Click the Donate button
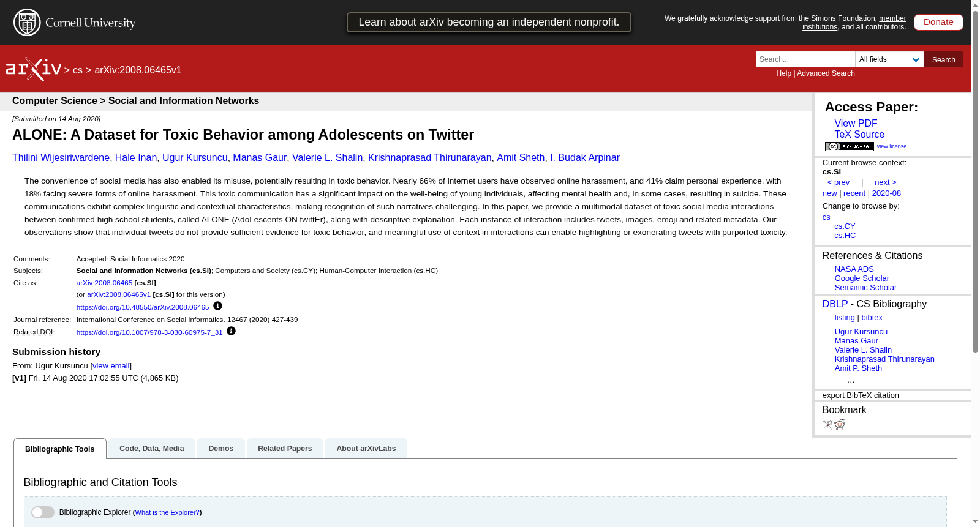This screenshot has height=527, width=980. click(938, 22)
